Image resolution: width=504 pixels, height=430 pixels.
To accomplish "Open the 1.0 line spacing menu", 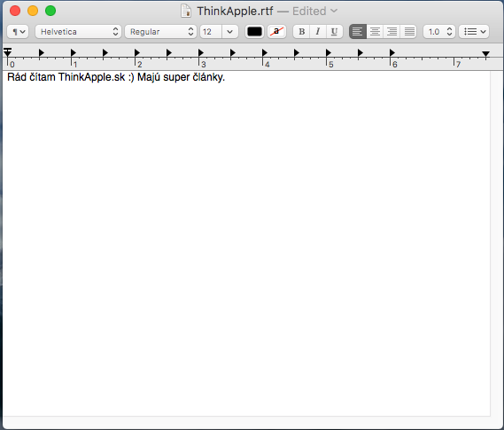I will (439, 32).
